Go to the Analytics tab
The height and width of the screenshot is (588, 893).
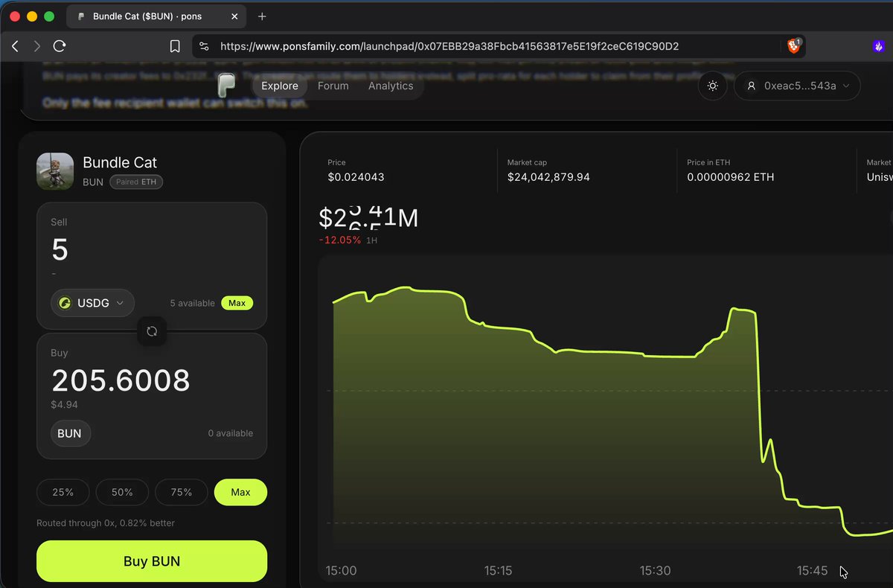point(391,86)
